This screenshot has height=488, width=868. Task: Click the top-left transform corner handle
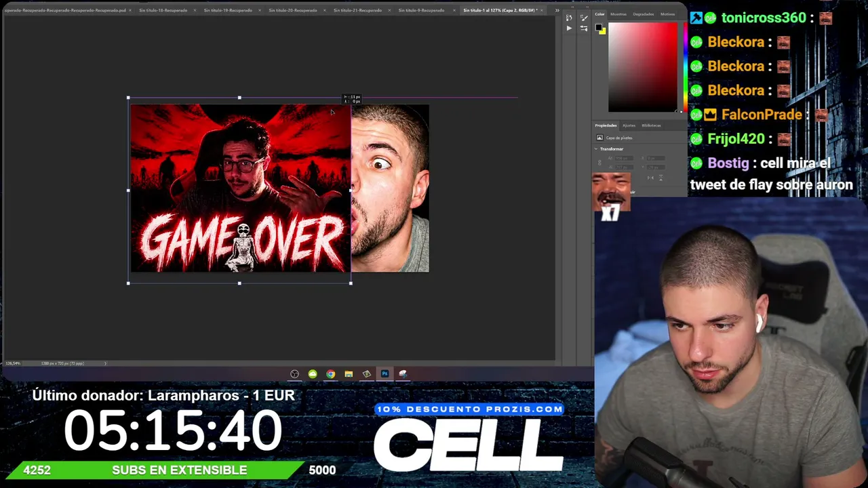[x=128, y=98]
